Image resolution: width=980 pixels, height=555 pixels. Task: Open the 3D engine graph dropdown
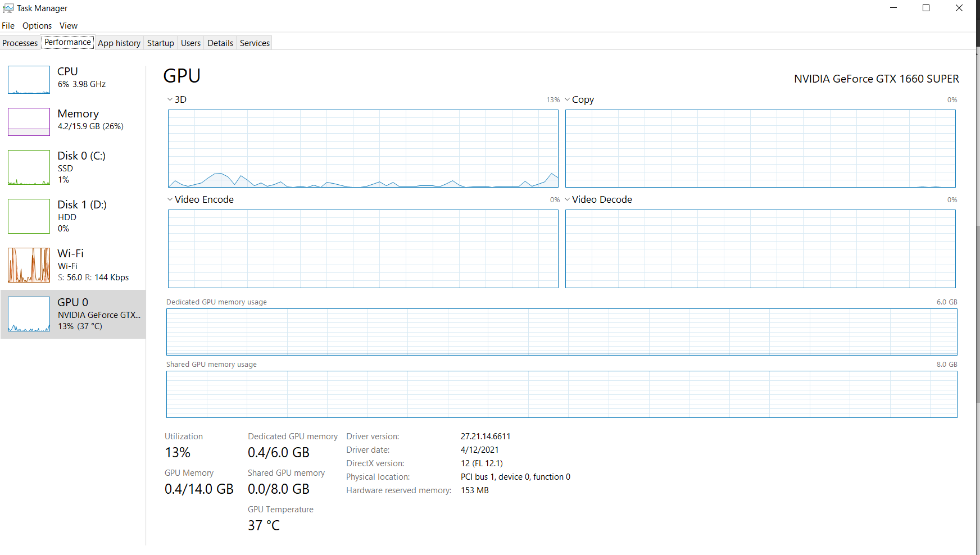tap(170, 99)
